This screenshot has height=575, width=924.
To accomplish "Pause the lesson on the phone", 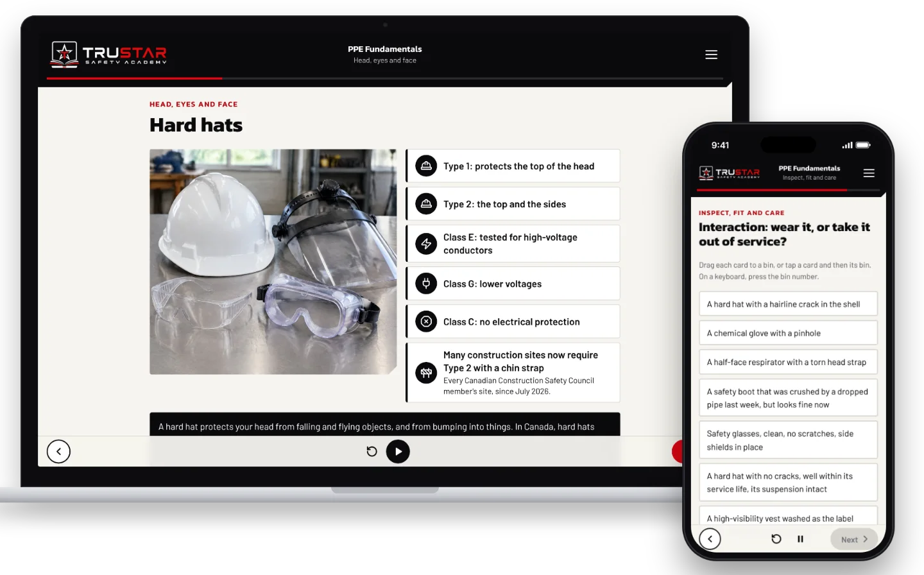I will 800,539.
